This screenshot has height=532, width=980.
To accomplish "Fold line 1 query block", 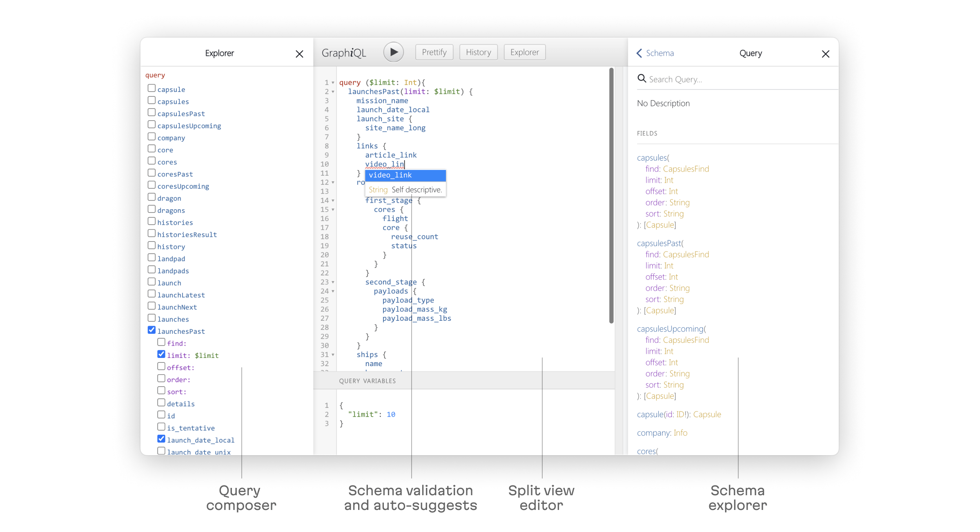I will pyautogui.click(x=333, y=83).
